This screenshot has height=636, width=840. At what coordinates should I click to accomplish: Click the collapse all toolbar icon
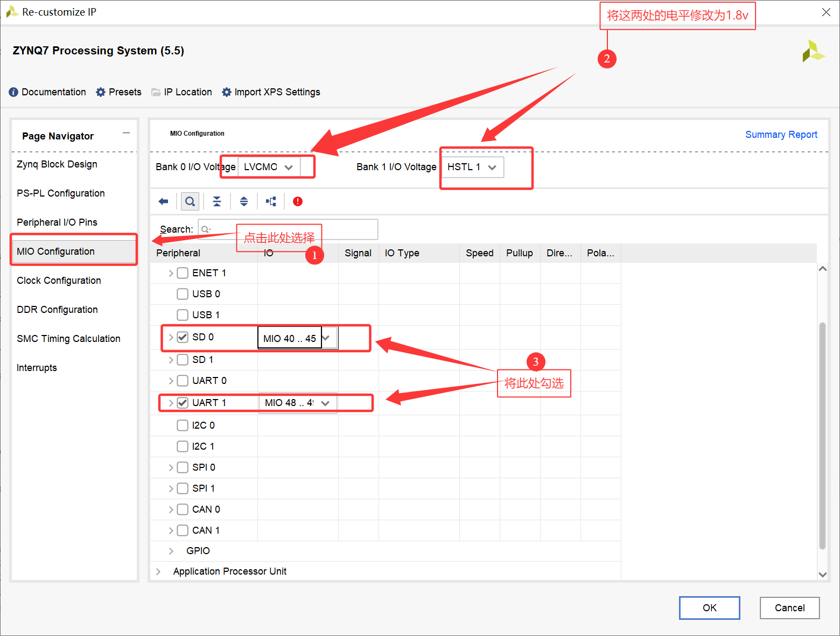[x=217, y=201]
